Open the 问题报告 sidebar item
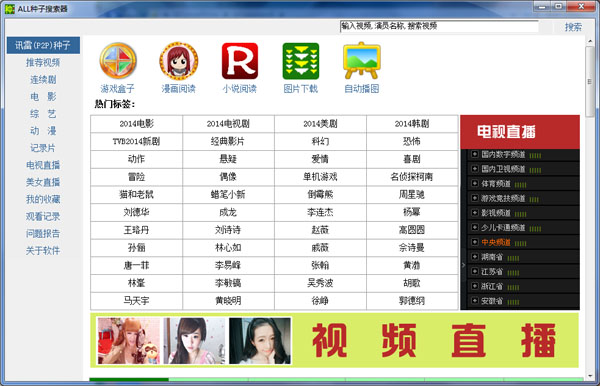Image resolution: width=600 pixels, height=386 pixels. pyautogui.click(x=43, y=233)
